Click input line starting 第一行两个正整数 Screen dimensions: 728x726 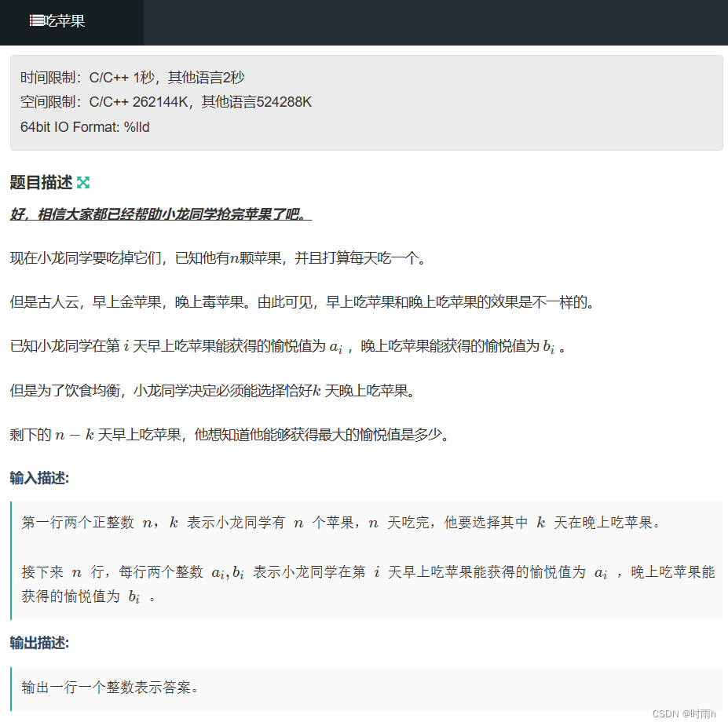click(342, 523)
